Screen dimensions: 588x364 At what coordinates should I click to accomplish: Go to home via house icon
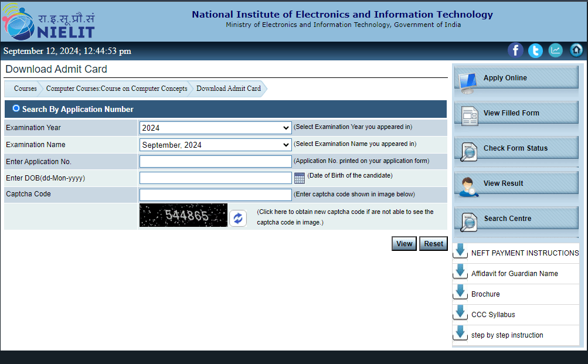point(576,50)
